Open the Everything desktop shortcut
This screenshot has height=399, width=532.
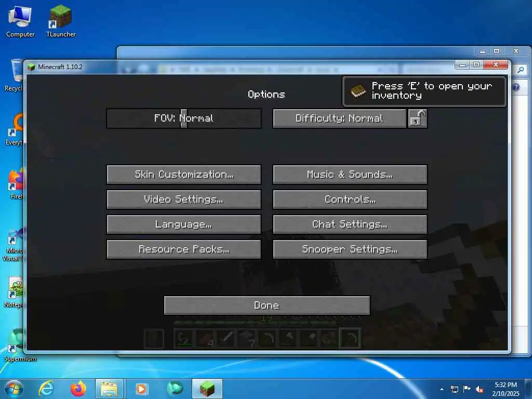click(15, 129)
